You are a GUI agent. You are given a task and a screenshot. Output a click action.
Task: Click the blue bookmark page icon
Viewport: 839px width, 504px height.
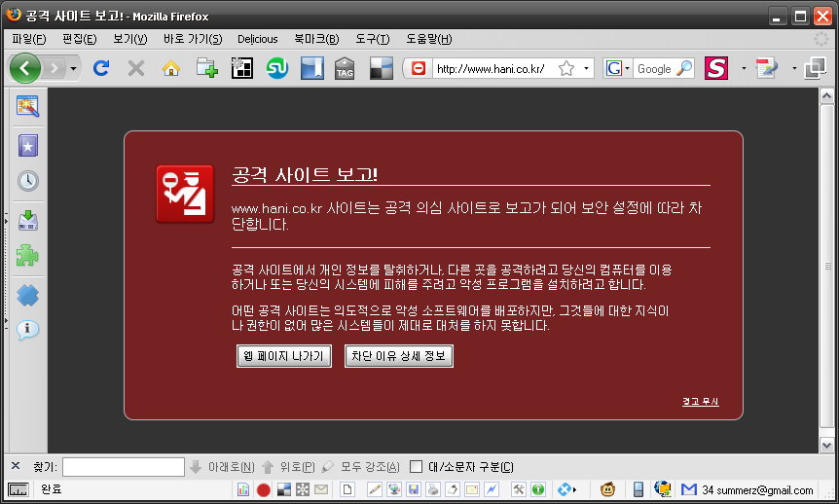coord(312,68)
